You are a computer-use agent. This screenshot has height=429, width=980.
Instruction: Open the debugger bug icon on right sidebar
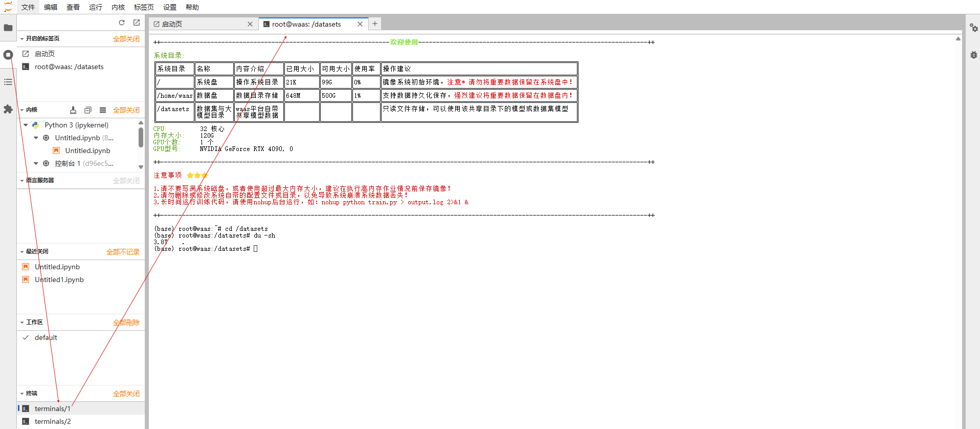coord(973,55)
